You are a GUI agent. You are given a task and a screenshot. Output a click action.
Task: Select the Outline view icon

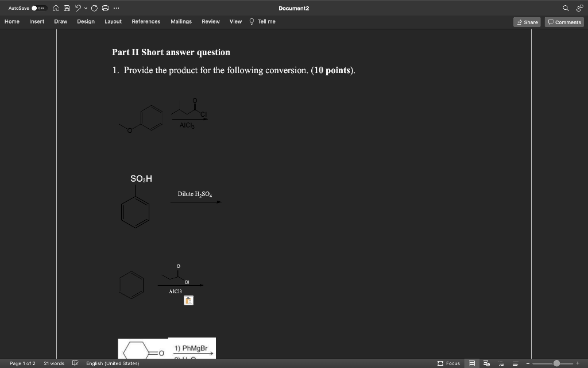[502, 363]
